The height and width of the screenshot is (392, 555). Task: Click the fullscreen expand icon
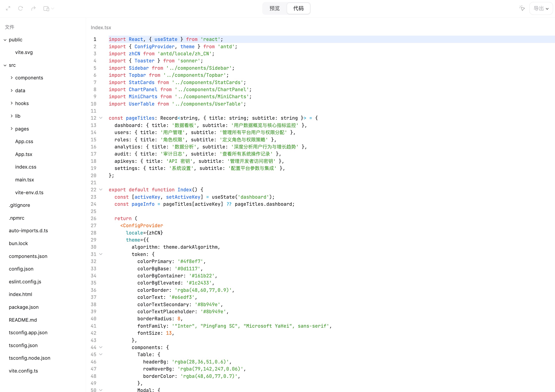click(8, 8)
